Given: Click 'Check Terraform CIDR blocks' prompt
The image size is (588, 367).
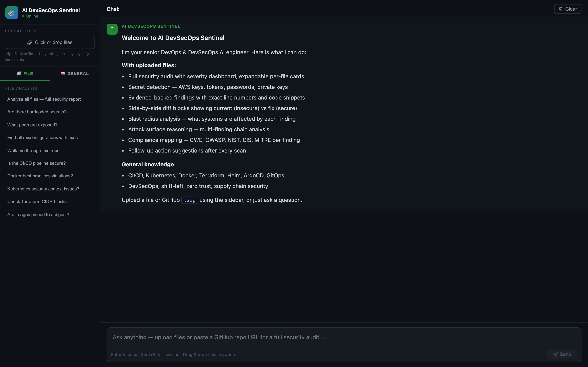Looking at the screenshot, I should coord(37,202).
